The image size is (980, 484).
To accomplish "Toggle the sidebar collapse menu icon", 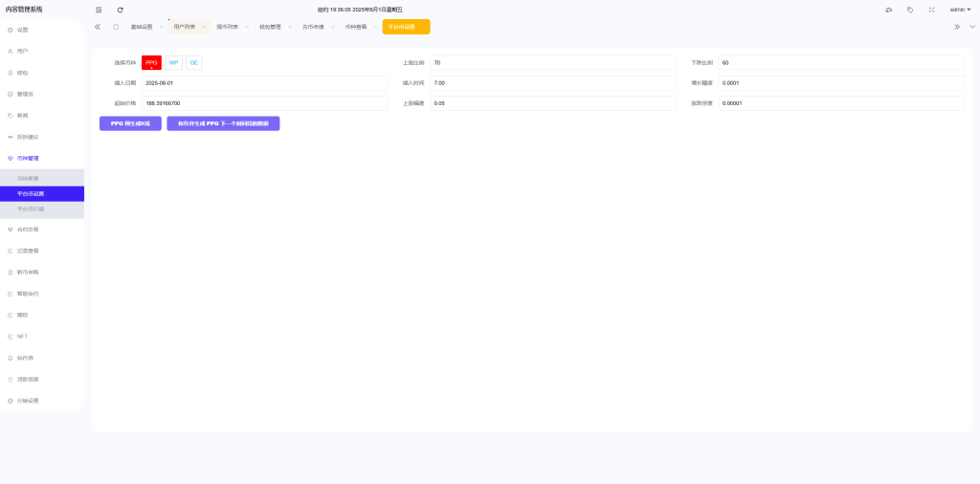I will 99,10.
